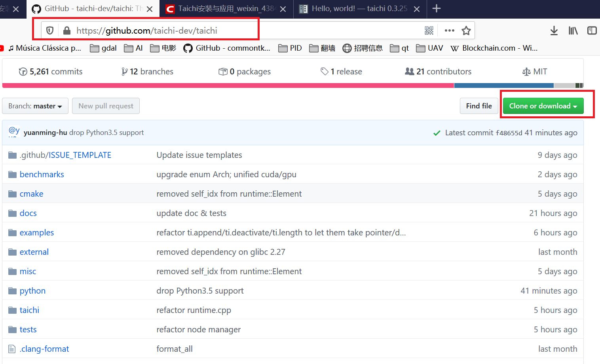This screenshot has height=364, width=600.
Task: Open the page actions menu with three dots
Action: [449, 30]
